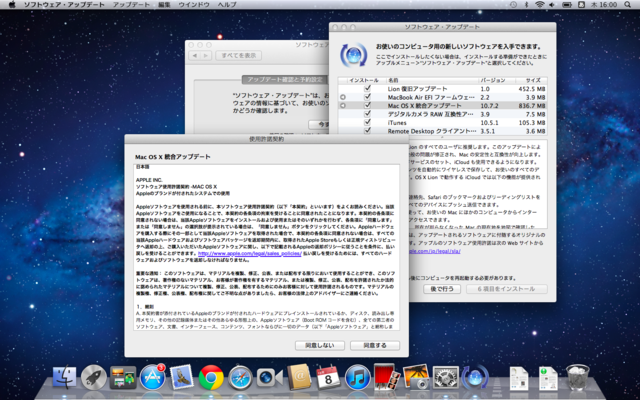Go back in preferences window toolbar
Screen dimensions: 640x400
[195, 56]
